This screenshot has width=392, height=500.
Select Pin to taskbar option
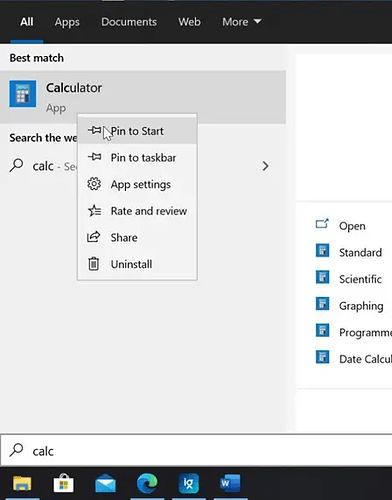point(137,157)
